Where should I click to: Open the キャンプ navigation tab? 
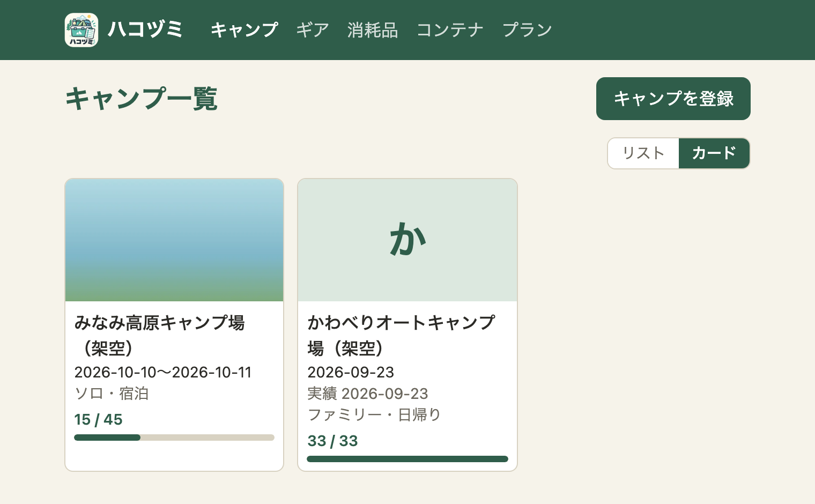[x=244, y=30]
